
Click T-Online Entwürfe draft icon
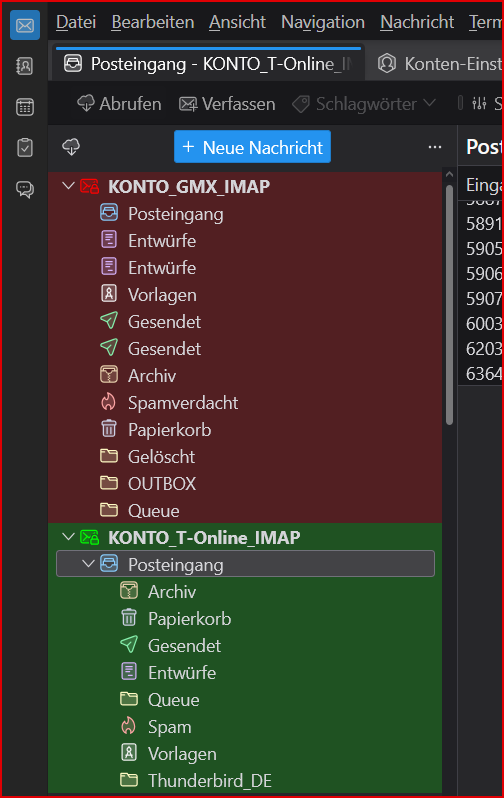(x=129, y=671)
